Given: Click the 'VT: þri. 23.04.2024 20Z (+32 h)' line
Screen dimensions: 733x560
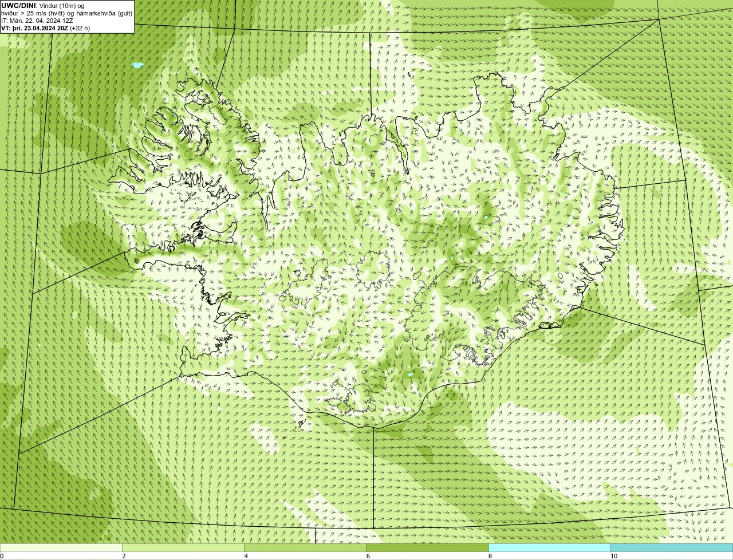Looking at the screenshot, I should tap(46, 28).
